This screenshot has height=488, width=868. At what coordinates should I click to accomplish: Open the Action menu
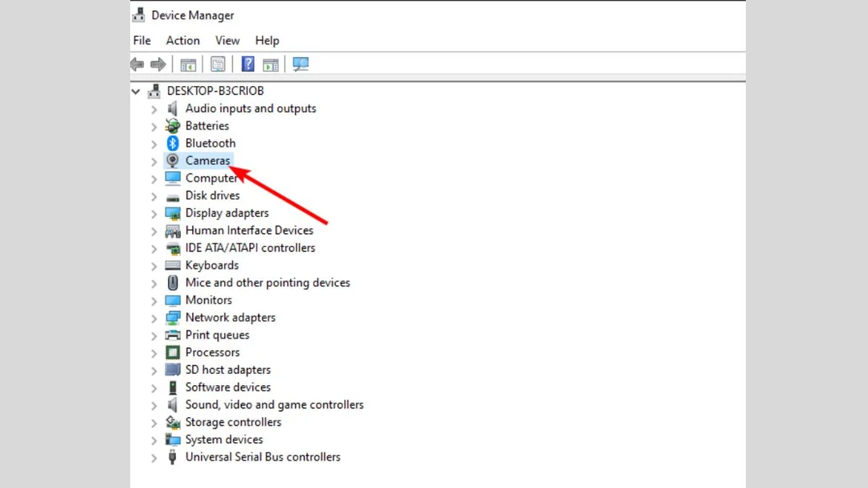182,40
